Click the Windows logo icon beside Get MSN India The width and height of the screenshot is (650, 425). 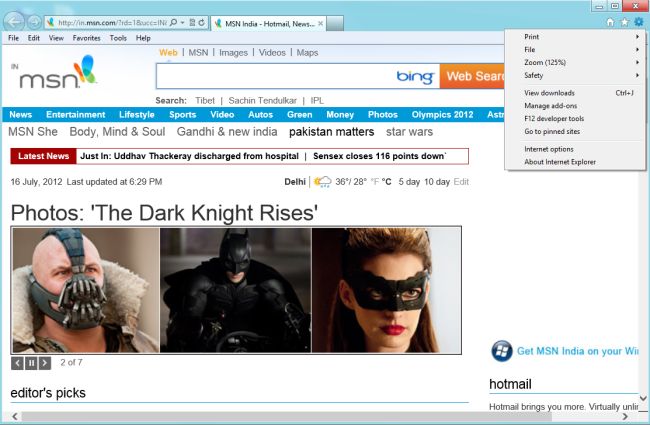[502, 351]
